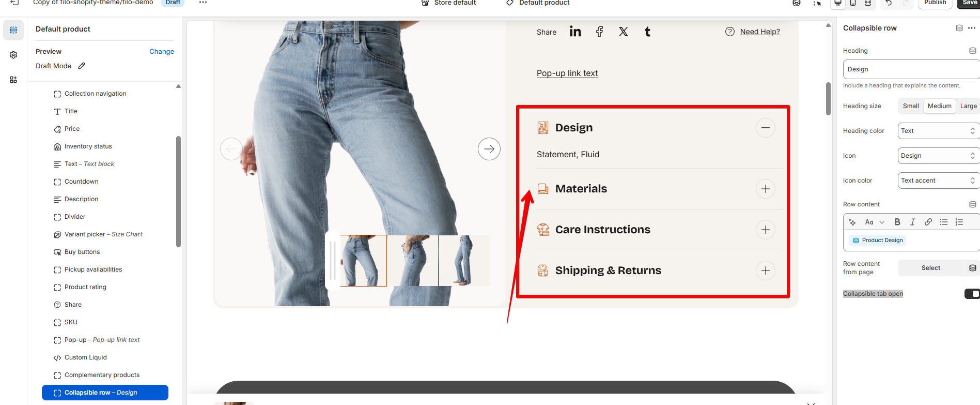Click the exit editor back icon
The width and height of the screenshot is (980, 405).
(14, 3)
